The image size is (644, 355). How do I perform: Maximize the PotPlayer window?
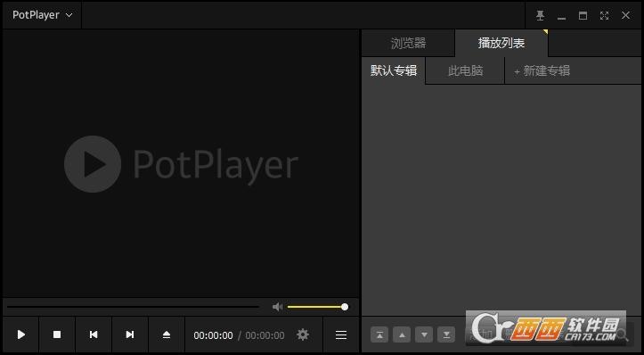click(x=583, y=16)
